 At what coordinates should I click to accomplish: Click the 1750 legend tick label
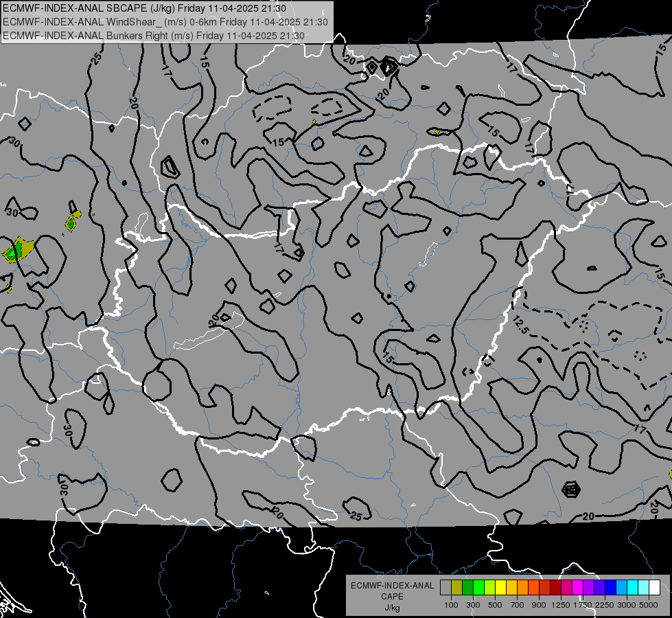coord(583,605)
